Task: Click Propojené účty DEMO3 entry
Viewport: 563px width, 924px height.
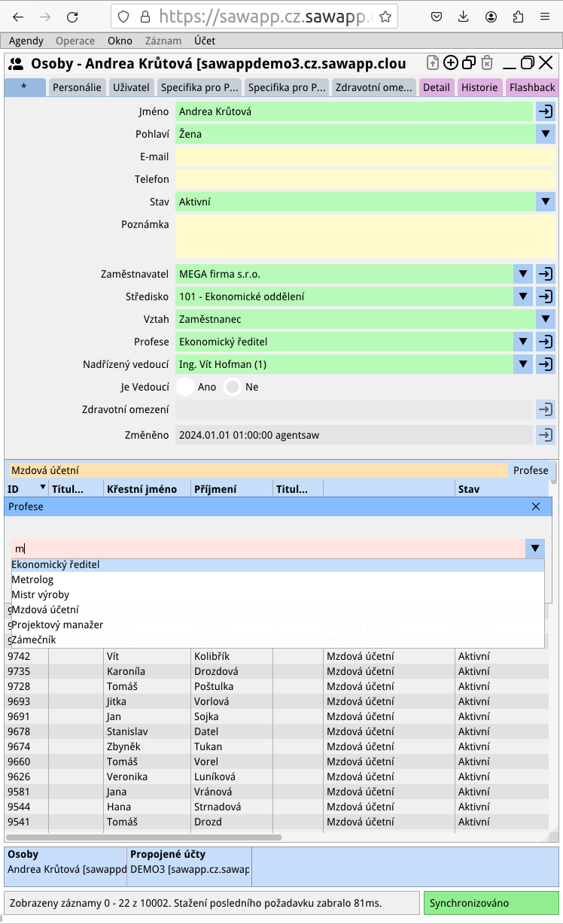Action: (190, 869)
